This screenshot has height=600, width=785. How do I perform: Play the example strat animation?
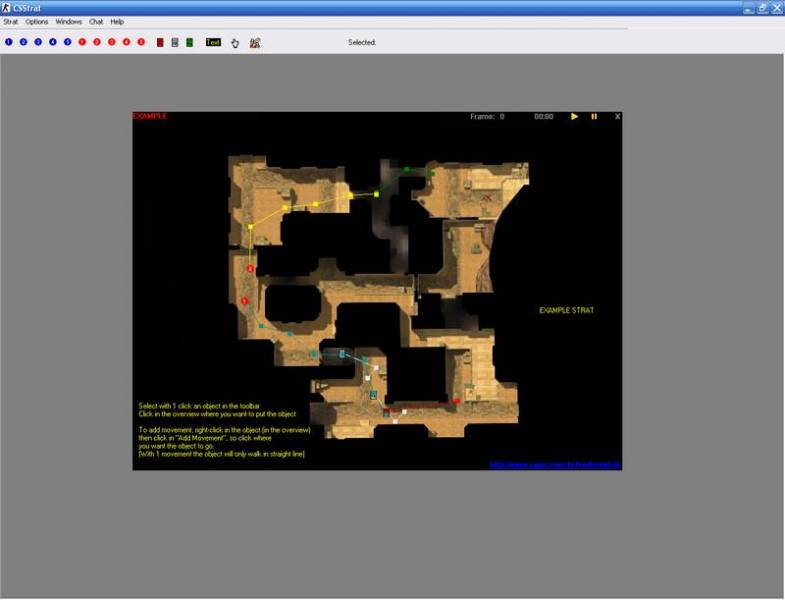(x=575, y=116)
